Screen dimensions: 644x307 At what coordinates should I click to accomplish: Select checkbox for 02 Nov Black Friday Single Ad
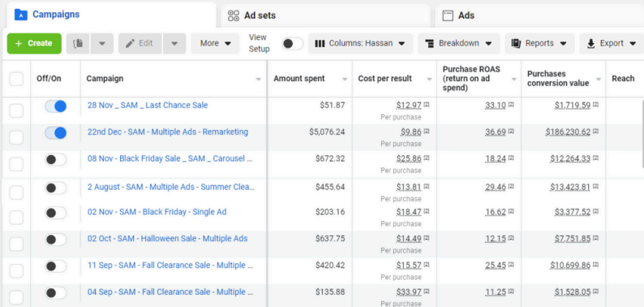[x=16, y=218]
